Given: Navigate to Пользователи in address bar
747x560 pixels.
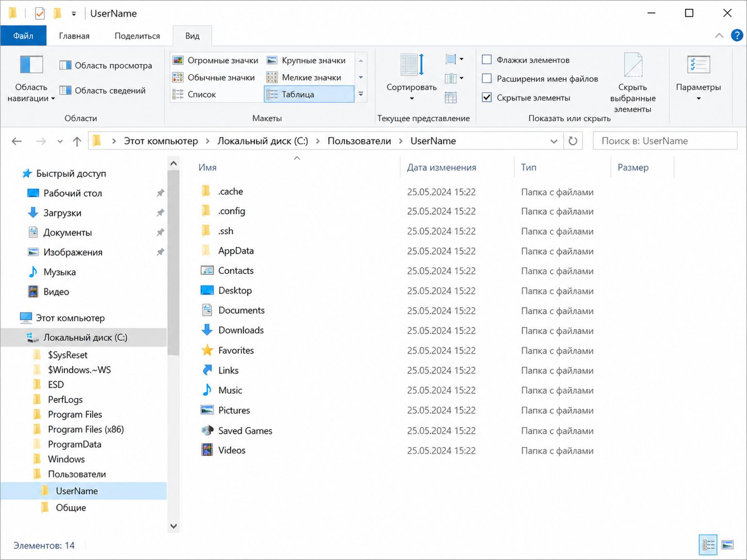Looking at the screenshot, I should pos(360,141).
